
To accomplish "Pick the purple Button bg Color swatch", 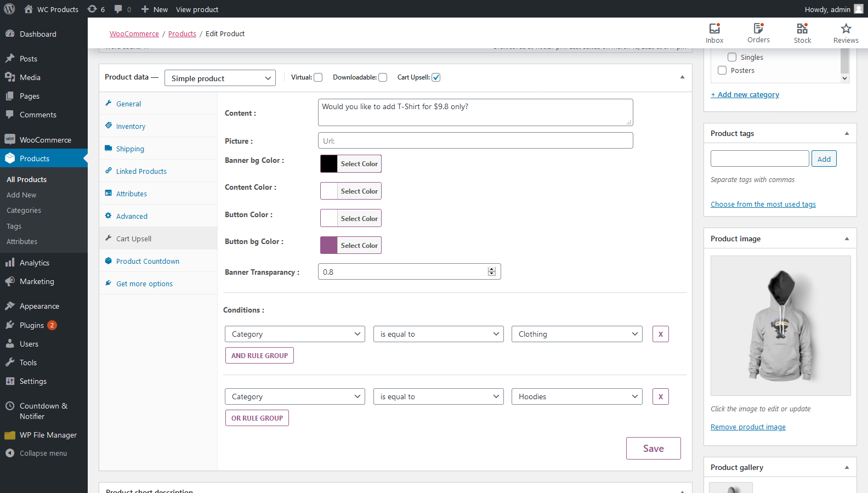I will click(x=329, y=245).
